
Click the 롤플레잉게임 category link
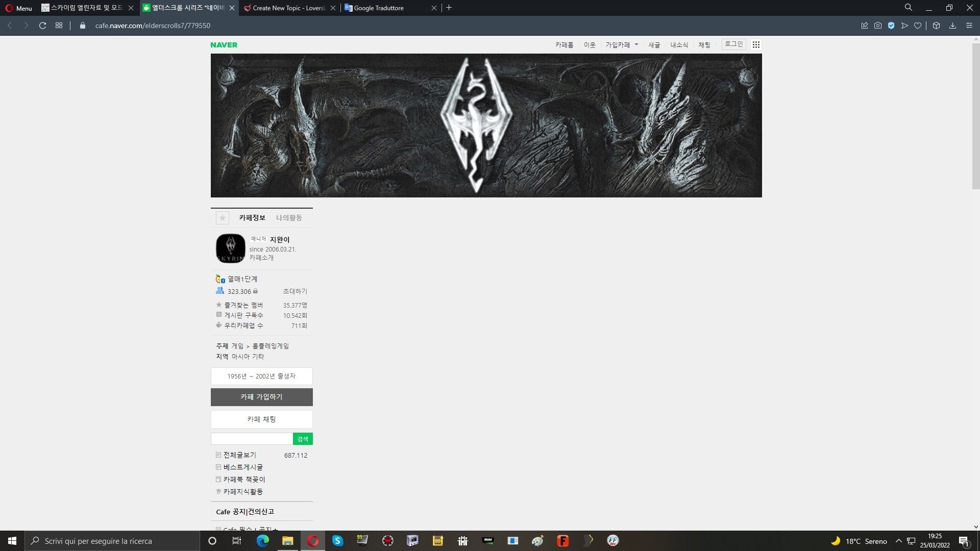(271, 346)
